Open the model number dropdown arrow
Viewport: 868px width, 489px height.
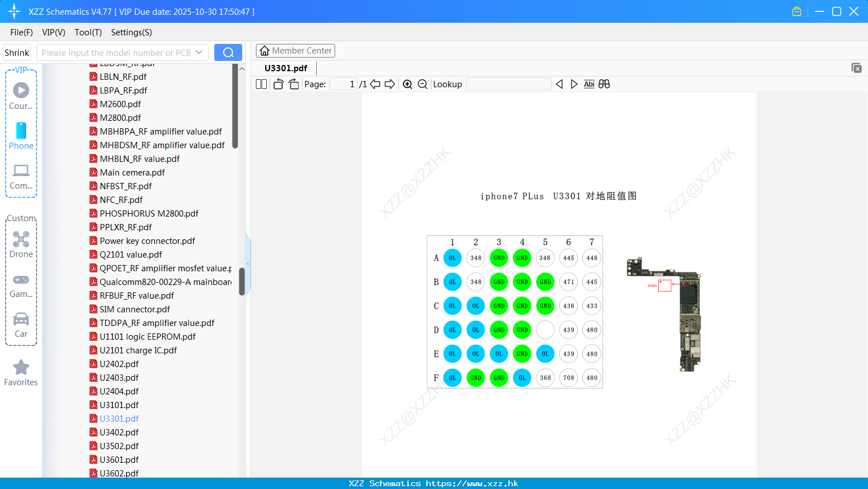(x=199, y=52)
